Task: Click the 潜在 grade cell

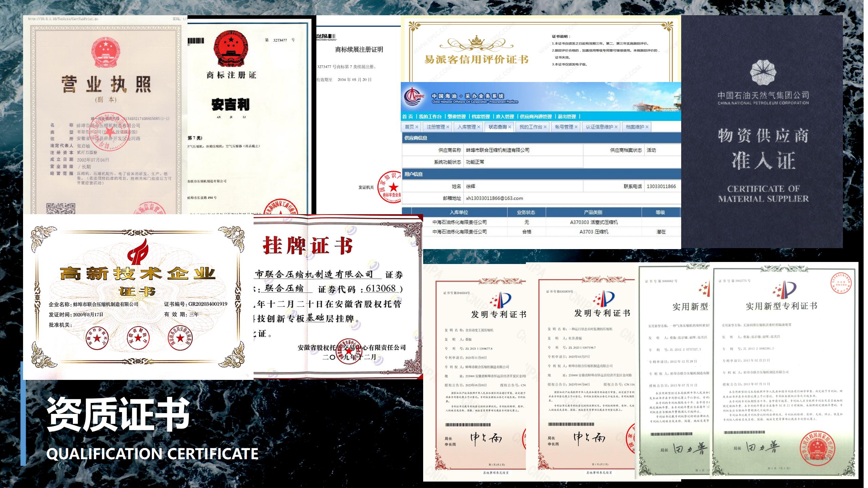Action: coord(661,232)
